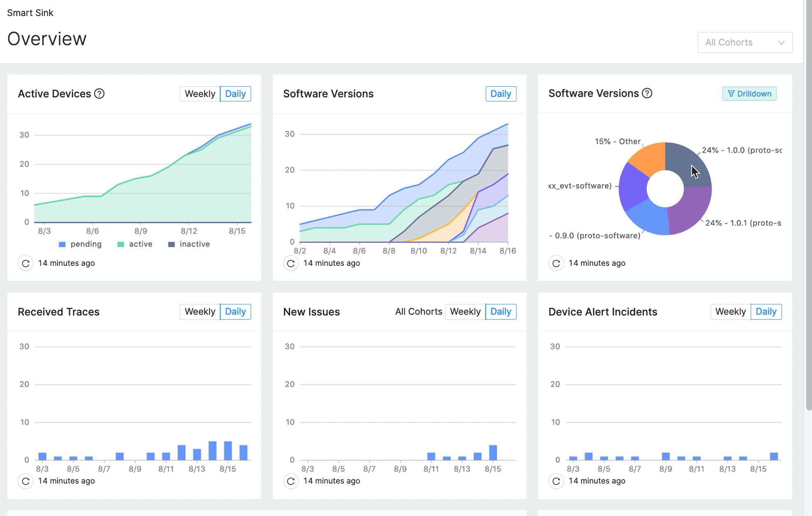The width and height of the screenshot is (812, 516).
Task: Toggle the pending legend color swatch
Action: tap(62, 244)
